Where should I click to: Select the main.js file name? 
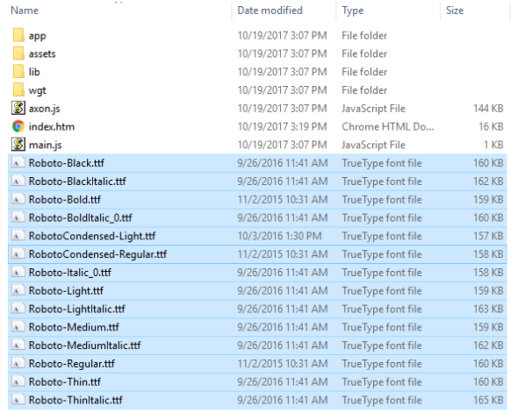pyautogui.click(x=45, y=146)
